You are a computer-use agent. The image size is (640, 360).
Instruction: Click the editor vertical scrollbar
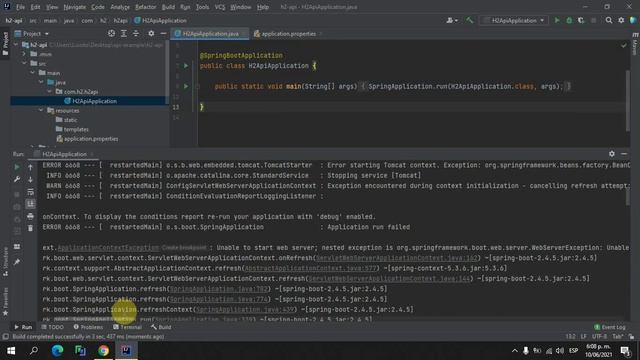pyautogui.click(x=628, y=100)
